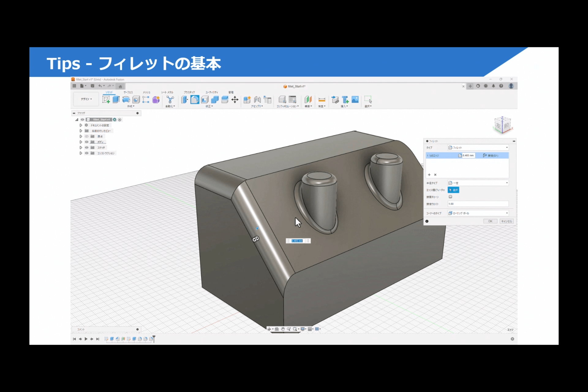Open the Corner Type rolling ball dropdown
This screenshot has height=392, width=588.
coord(478,213)
